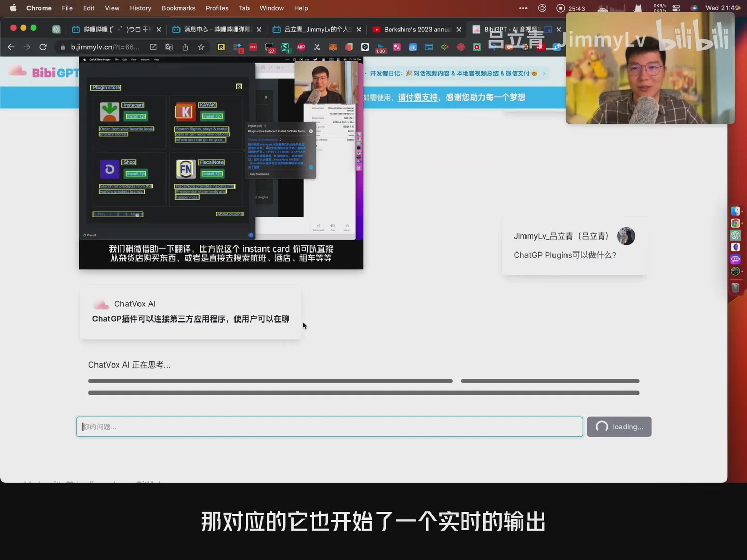Image resolution: width=747 pixels, height=560 pixels.
Task: Click the scissors extension icon
Action: [317, 47]
